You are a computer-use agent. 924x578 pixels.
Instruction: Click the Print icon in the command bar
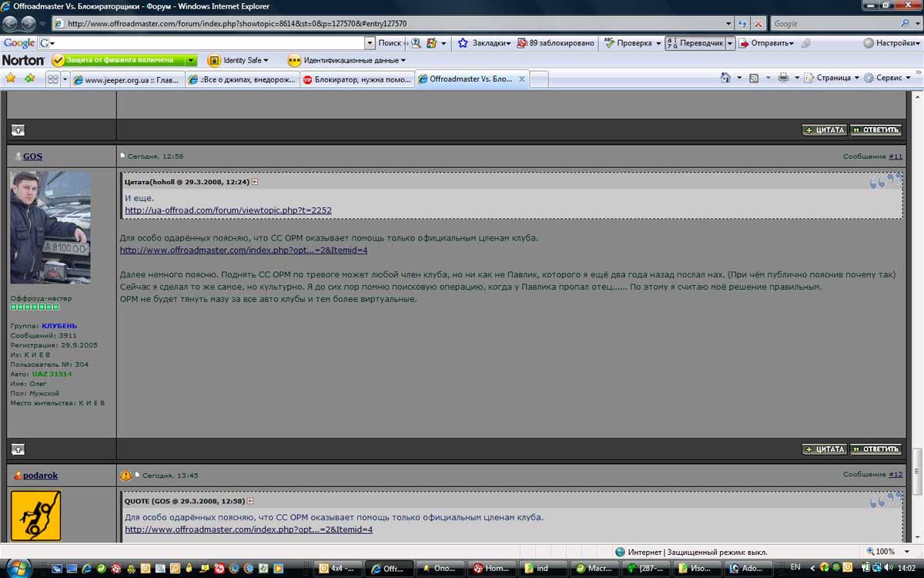(x=783, y=78)
